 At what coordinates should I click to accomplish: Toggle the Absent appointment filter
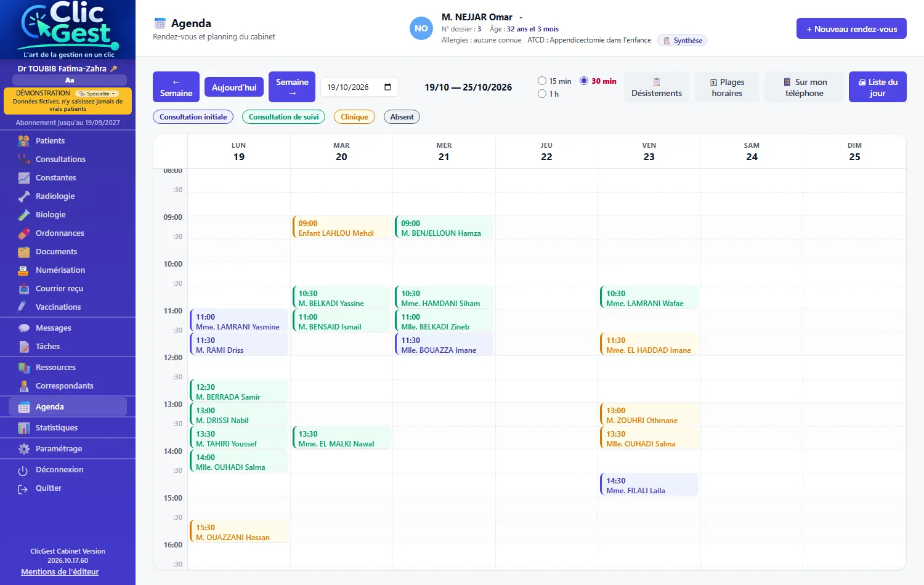(402, 117)
